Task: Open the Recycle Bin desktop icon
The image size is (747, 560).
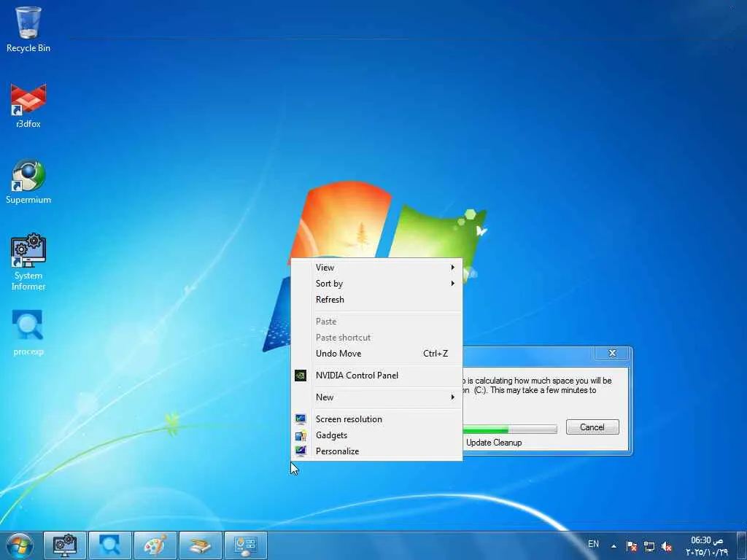Action: tap(28, 29)
